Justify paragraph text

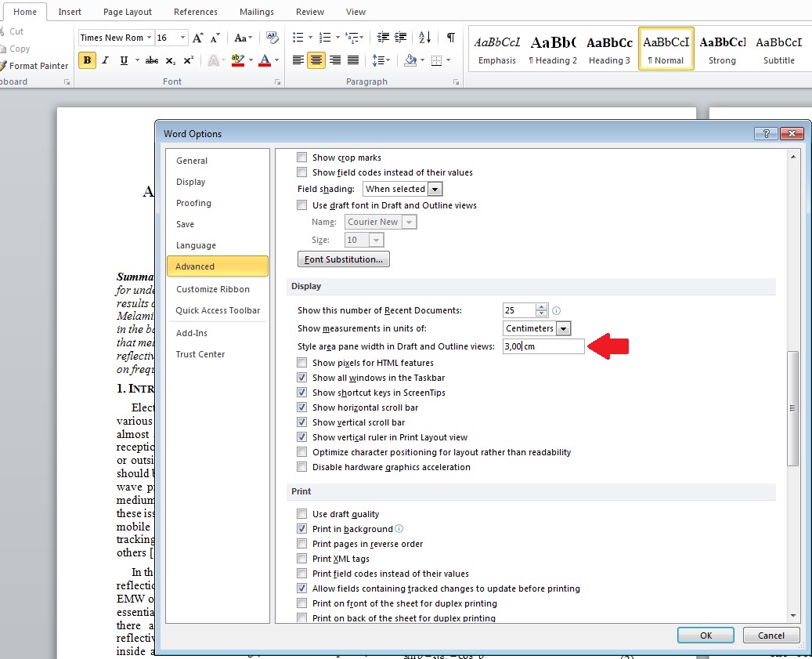353,60
